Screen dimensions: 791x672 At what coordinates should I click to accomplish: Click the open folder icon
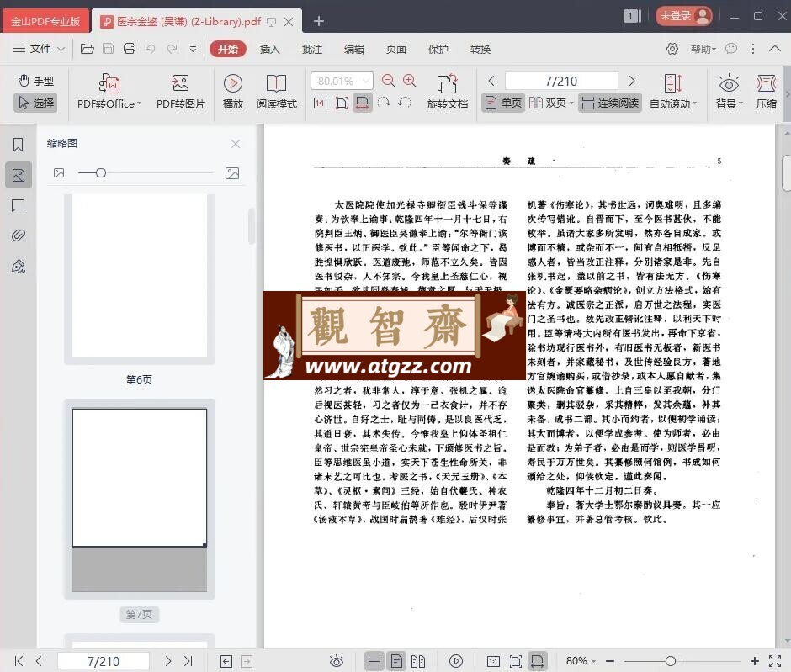click(x=88, y=49)
